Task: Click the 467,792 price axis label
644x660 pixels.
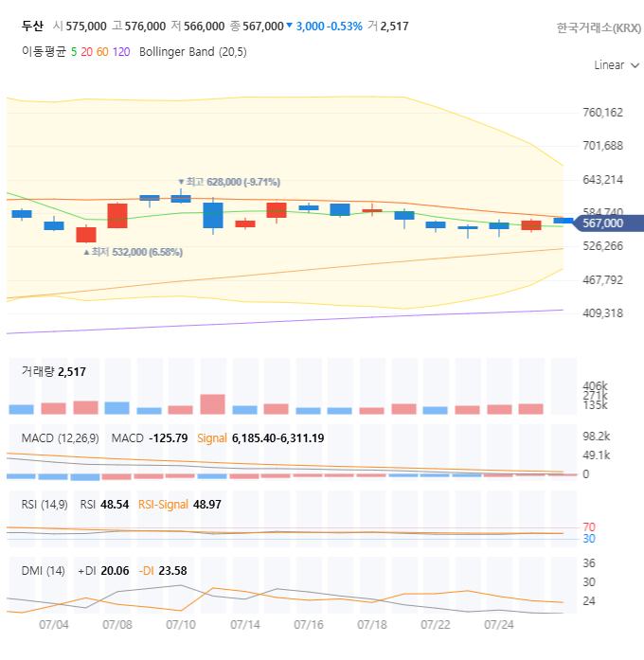Action: tap(602, 280)
